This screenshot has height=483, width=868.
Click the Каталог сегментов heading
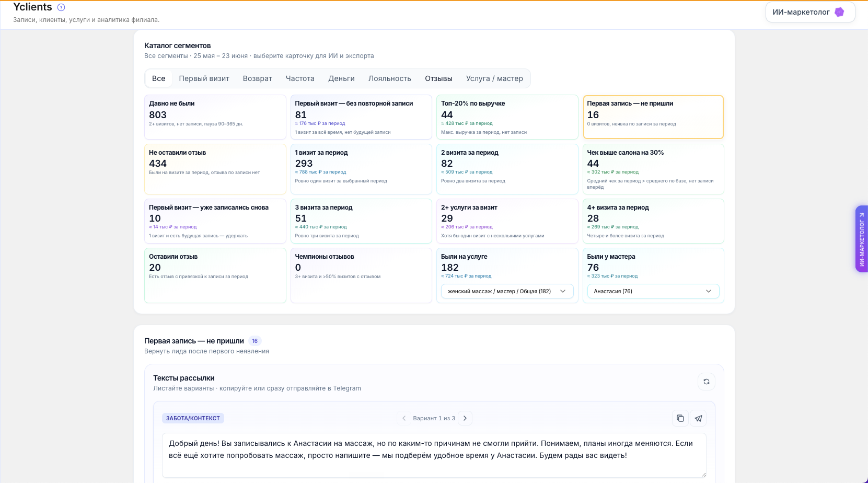(x=178, y=45)
